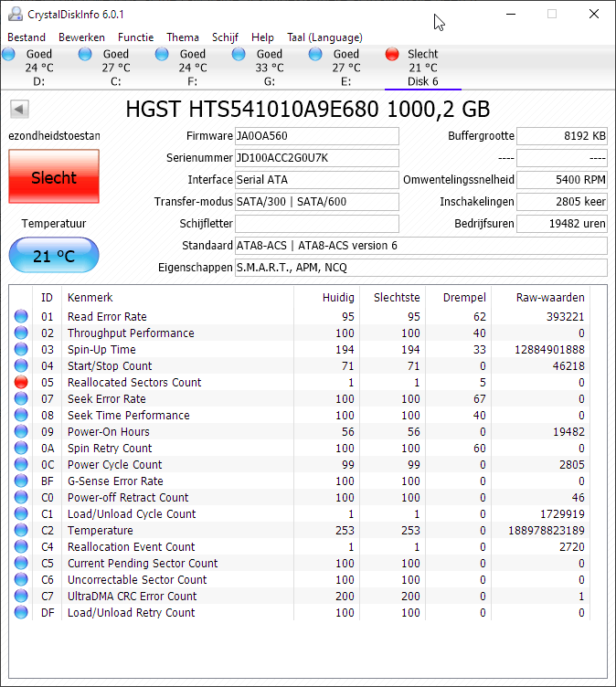Image resolution: width=616 pixels, height=687 pixels.
Task: Click the raw value 188978823189
Action: tap(547, 531)
